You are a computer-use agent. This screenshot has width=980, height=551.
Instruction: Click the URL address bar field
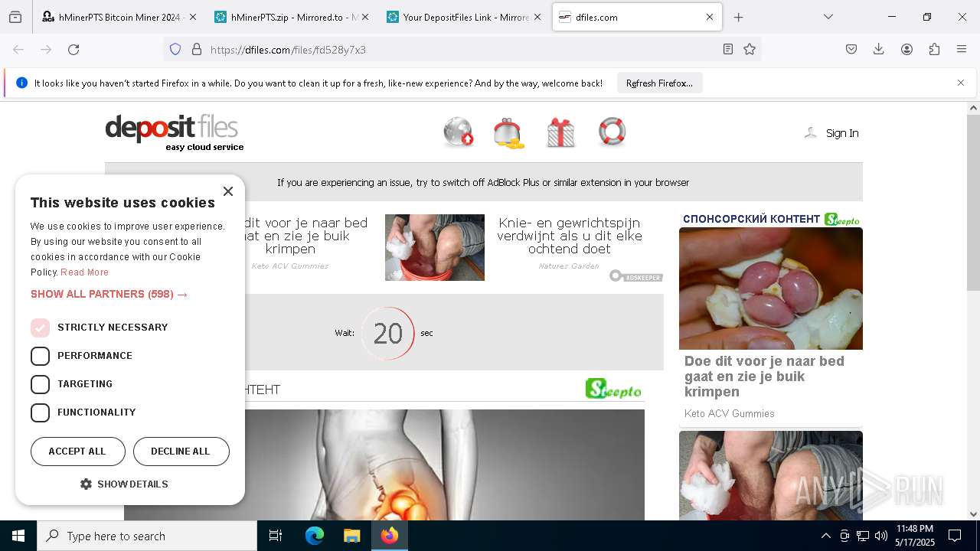coord(462,49)
